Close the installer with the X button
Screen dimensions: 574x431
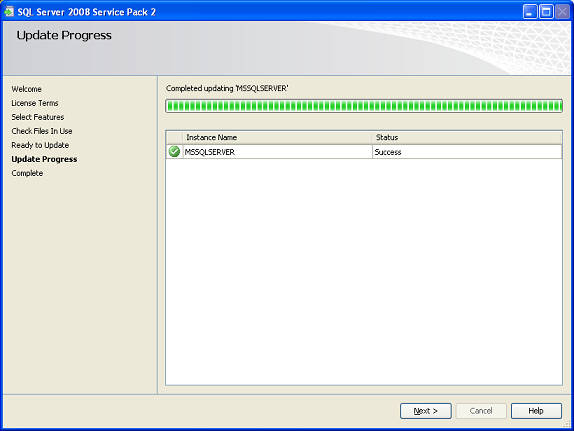562,12
